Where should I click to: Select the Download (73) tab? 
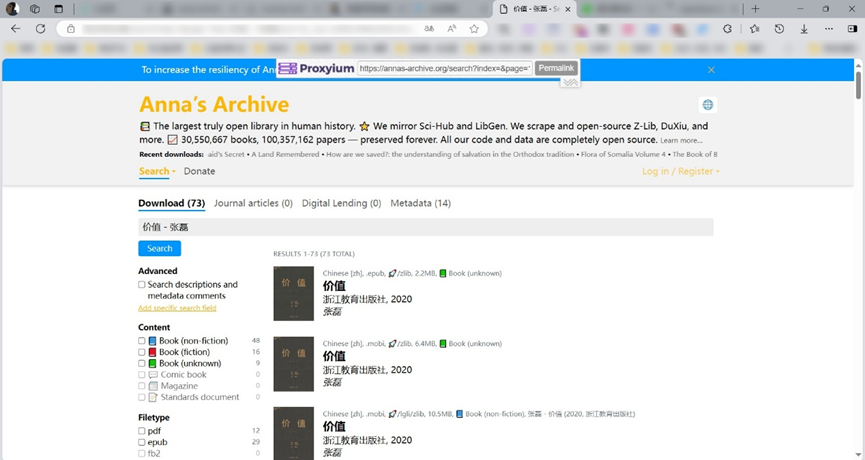point(172,203)
